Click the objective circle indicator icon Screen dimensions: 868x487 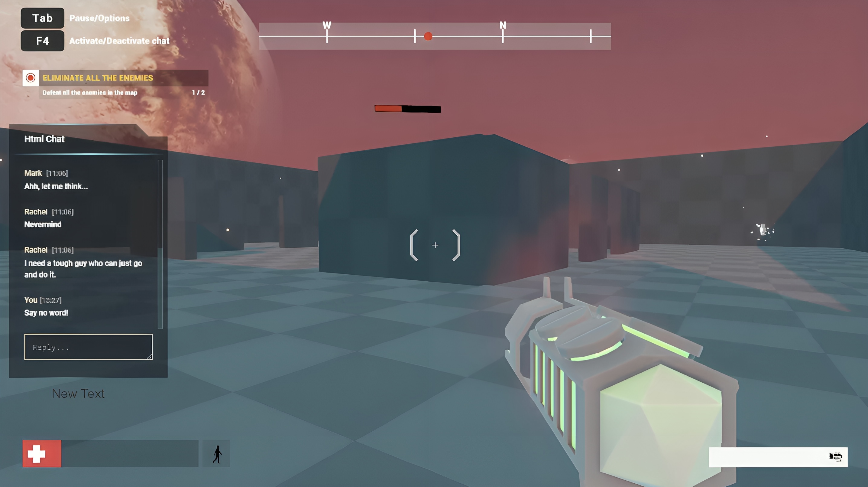[30, 77]
